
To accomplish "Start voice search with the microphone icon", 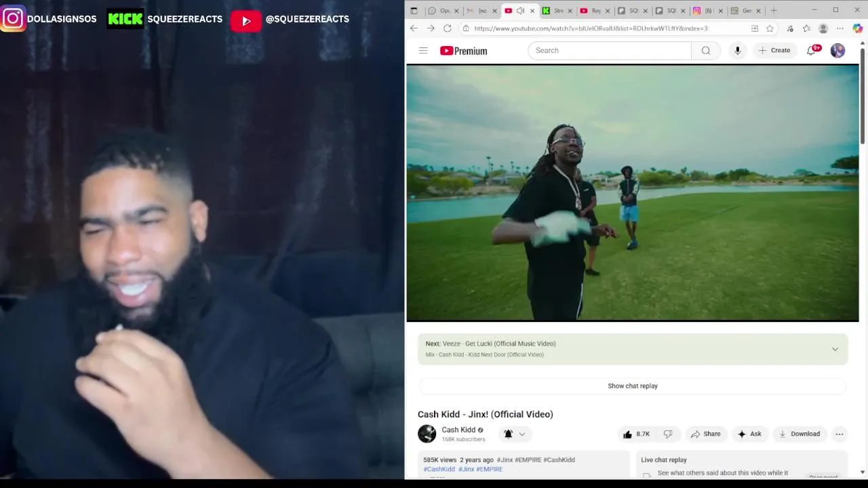I will coord(737,51).
